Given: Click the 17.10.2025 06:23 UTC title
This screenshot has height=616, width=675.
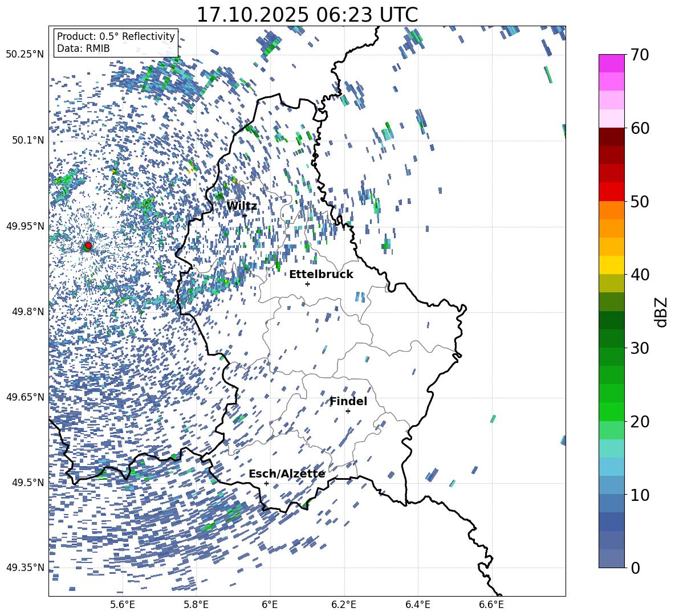Looking at the screenshot, I should point(307,15).
